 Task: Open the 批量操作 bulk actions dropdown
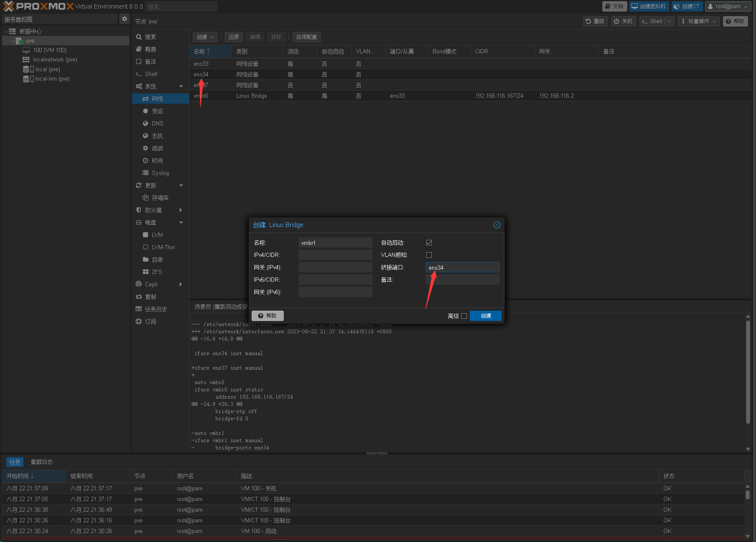tap(698, 21)
